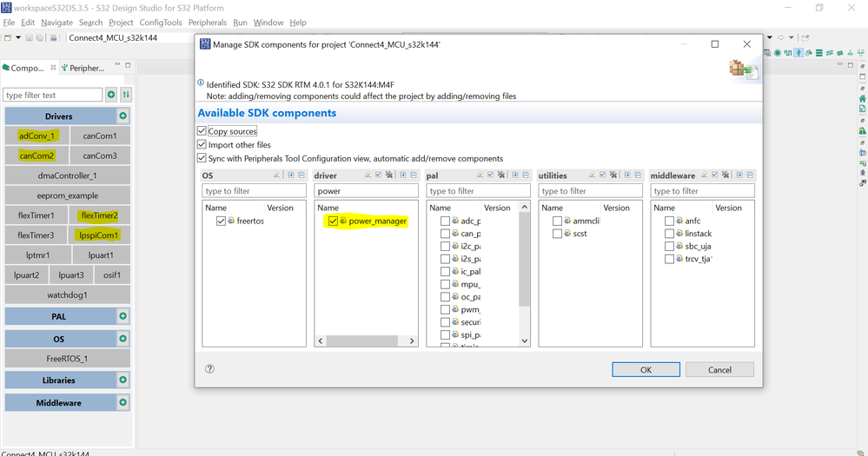Check the ammcli utilities checkbox
The width and height of the screenshot is (868, 456).
558,221
